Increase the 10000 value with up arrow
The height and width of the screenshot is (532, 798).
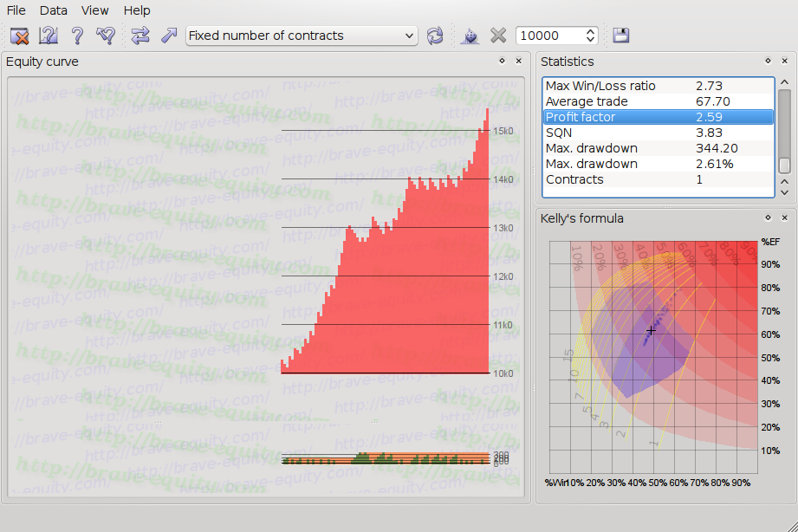pos(591,31)
